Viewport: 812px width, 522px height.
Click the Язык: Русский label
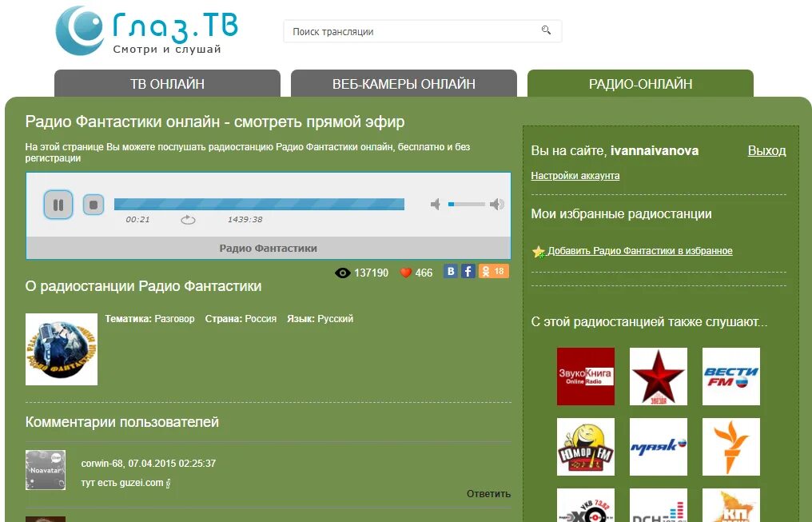(320, 318)
